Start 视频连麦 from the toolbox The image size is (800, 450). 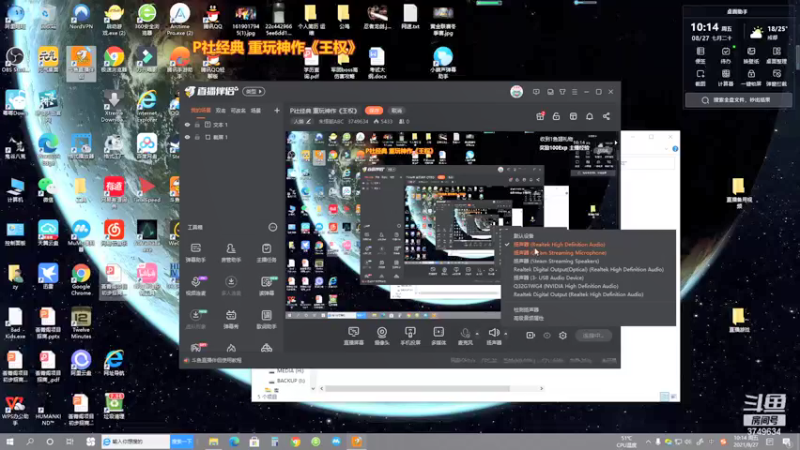pos(196,286)
